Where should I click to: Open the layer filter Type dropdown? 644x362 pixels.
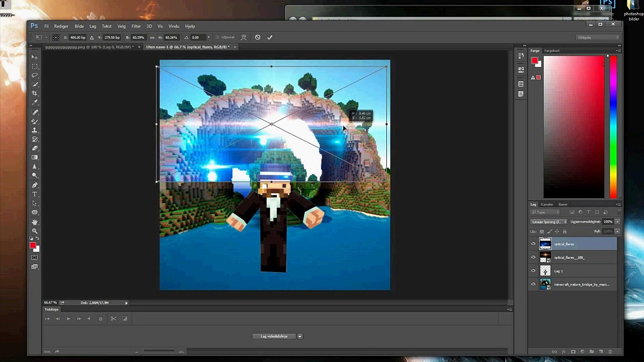pyautogui.click(x=545, y=212)
